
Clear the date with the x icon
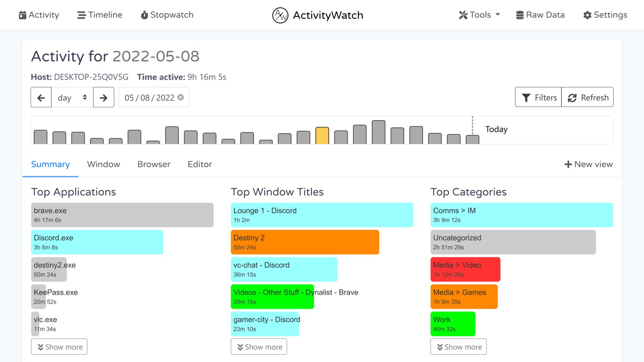(x=181, y=97)
